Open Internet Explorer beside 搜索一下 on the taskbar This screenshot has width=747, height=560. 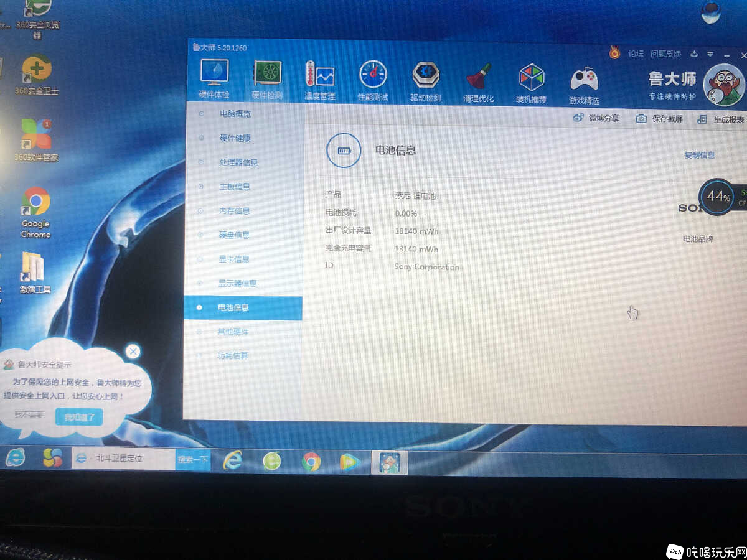[232, 460]
